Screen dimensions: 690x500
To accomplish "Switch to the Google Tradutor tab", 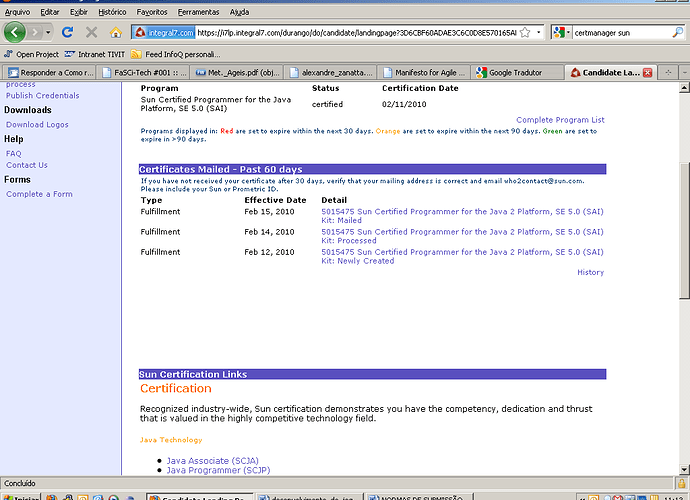I will tap(518, 73).
